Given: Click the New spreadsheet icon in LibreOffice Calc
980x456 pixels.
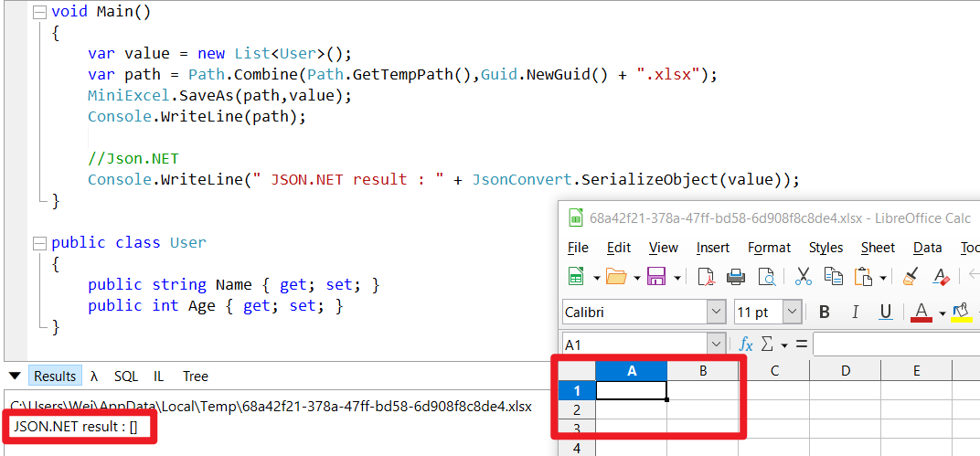Looking at the screenshot, I should click(576, 276).
